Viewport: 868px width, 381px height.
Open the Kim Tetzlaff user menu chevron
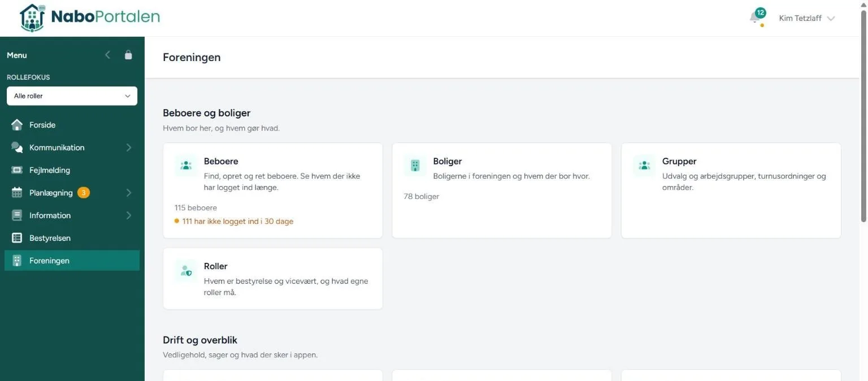click(x=831, y=19)
